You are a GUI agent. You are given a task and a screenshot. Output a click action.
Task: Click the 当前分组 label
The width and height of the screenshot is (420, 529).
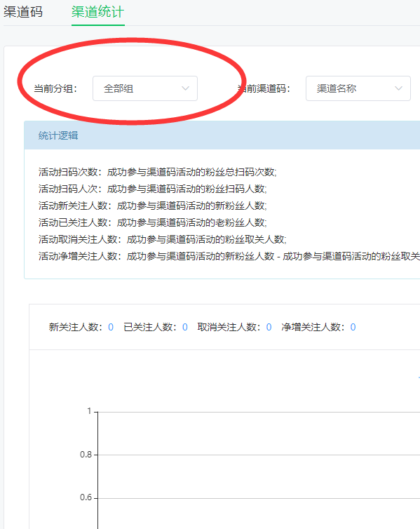point(55,88)
